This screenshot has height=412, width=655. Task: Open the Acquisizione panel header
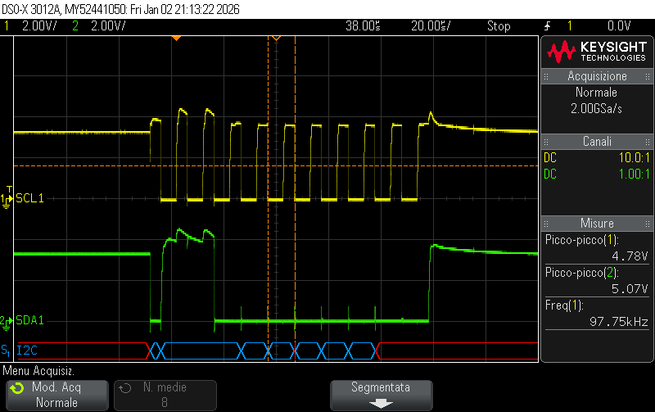pyautogui.click(x=597, y=76)
